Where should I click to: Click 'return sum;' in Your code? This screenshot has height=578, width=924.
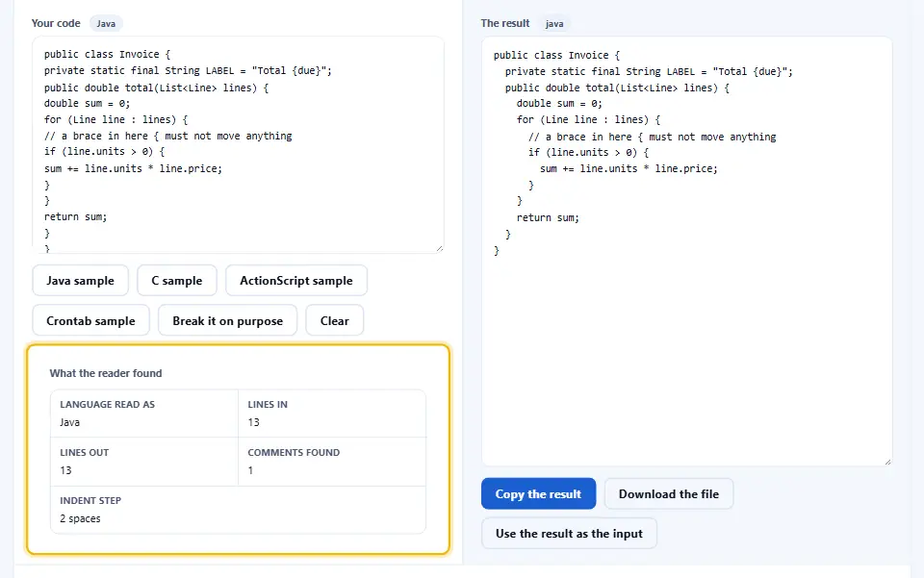[75, 216]
